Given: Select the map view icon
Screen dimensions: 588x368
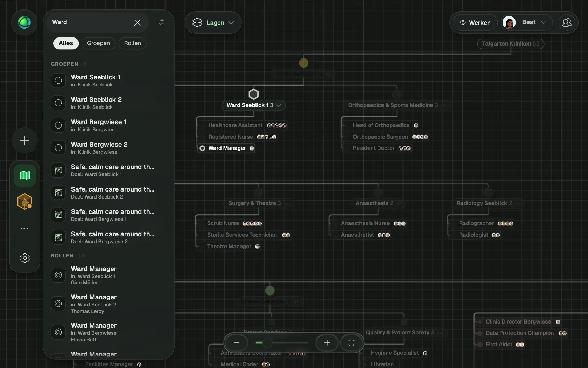Looking at the screenshot, I should (x=24, y=175).
